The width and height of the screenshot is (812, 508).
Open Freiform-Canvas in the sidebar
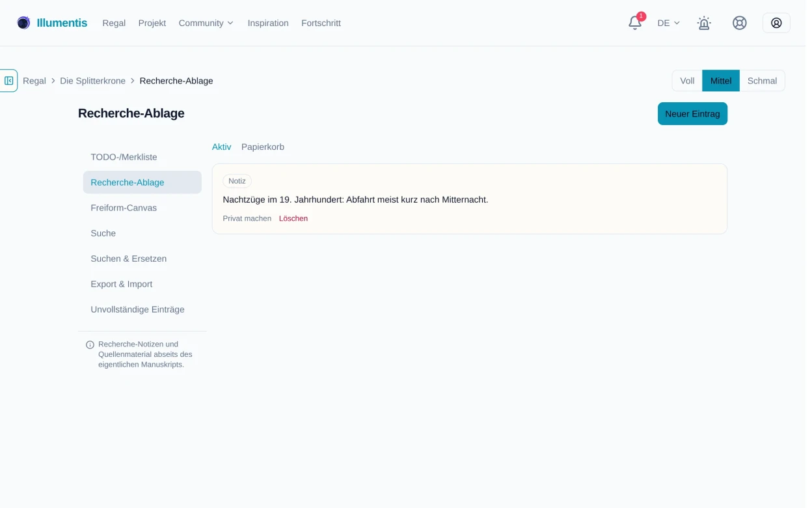144,208
